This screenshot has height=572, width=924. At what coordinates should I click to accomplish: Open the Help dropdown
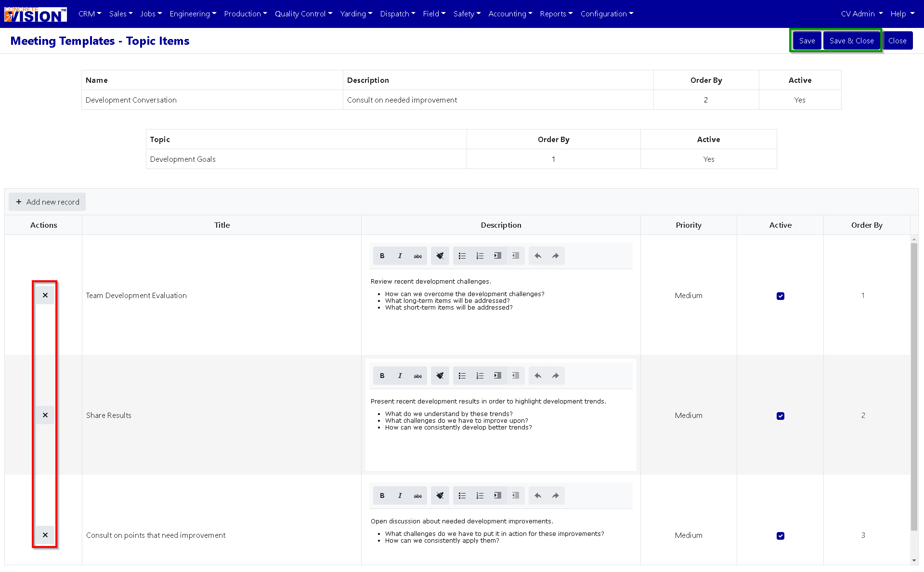[902, 13]
